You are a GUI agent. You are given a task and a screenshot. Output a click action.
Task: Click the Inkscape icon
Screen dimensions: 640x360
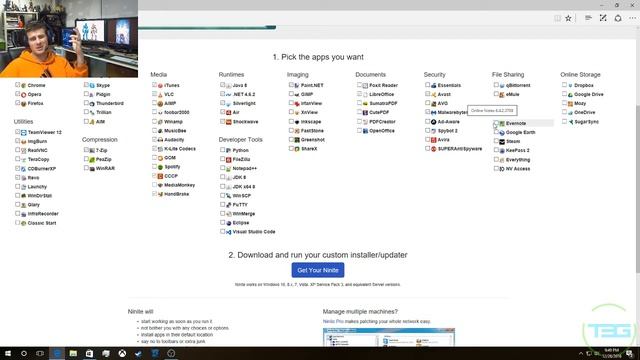(x=297, y=122)
